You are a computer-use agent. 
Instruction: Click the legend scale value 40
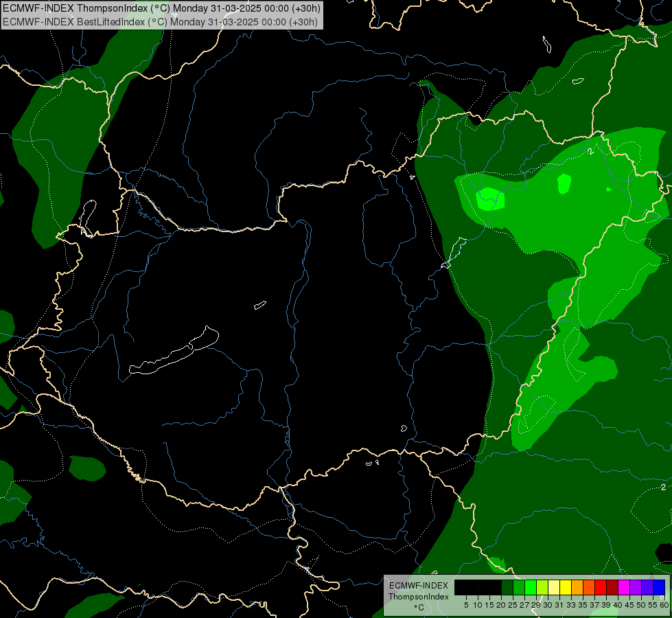(618, 605)
